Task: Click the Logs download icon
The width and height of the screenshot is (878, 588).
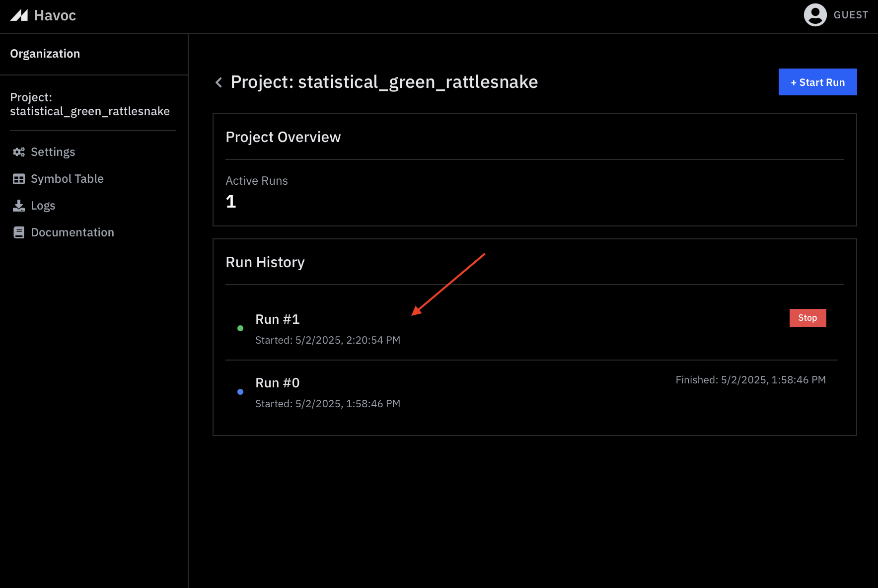Action: tap(18, 205)
